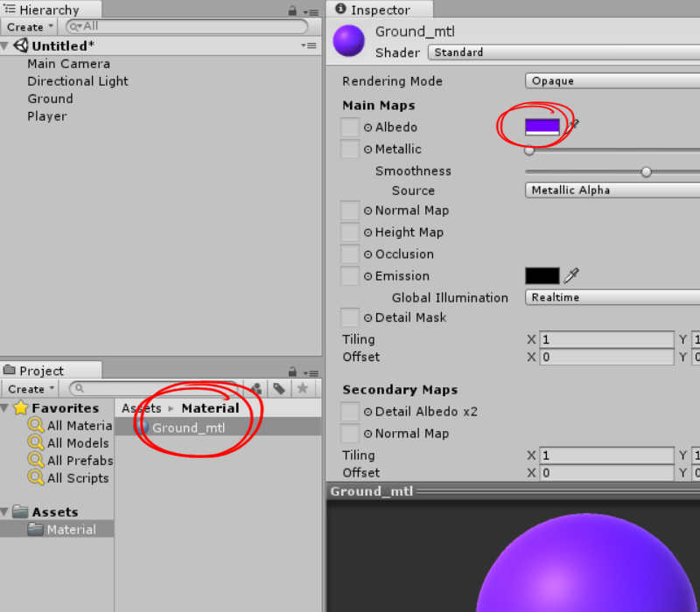Click the Height Map texture picker circle
Image resolution: width=700 pixels, height=612 pixels.
pos(367,233)
